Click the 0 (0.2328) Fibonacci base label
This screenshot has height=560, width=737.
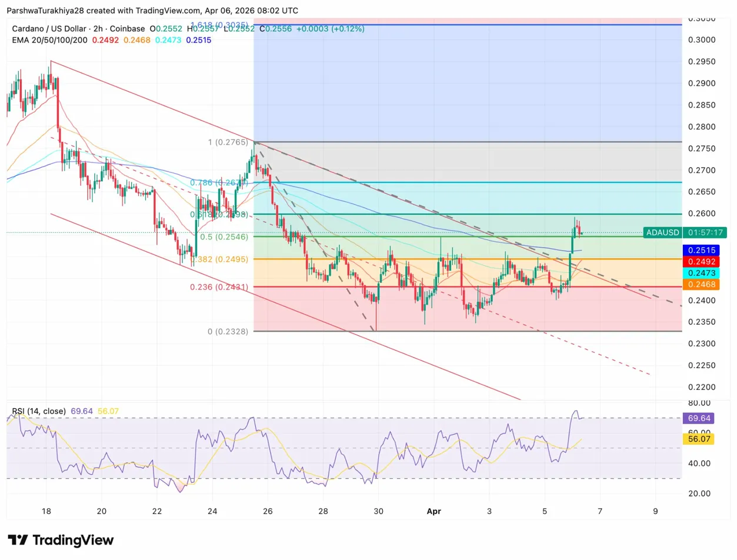228,331
